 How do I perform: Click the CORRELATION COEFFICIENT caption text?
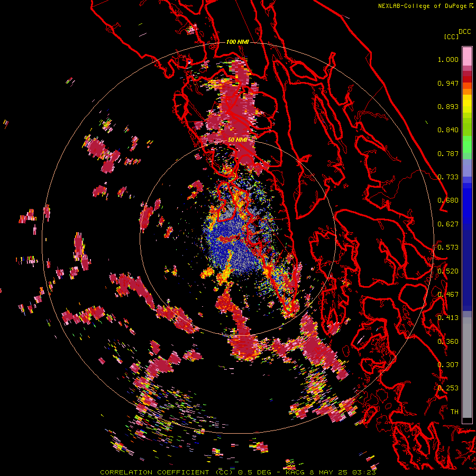(154, 472)
